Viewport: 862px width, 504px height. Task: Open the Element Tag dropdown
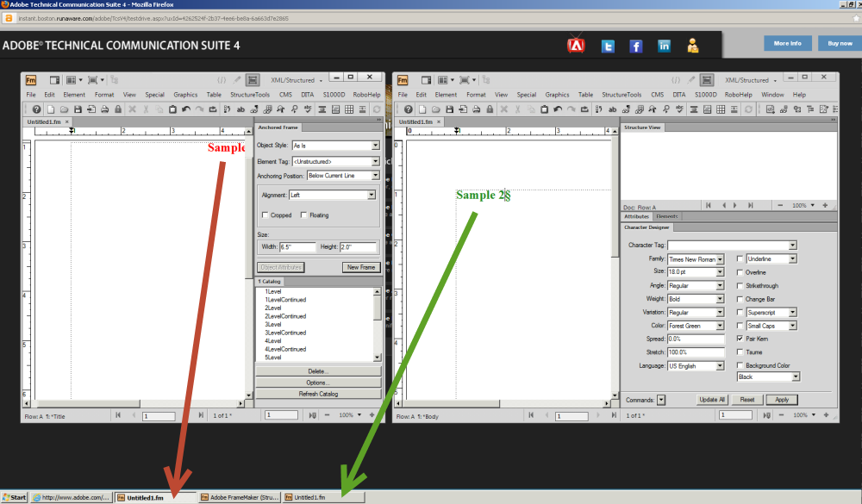(x=376, y=162)
